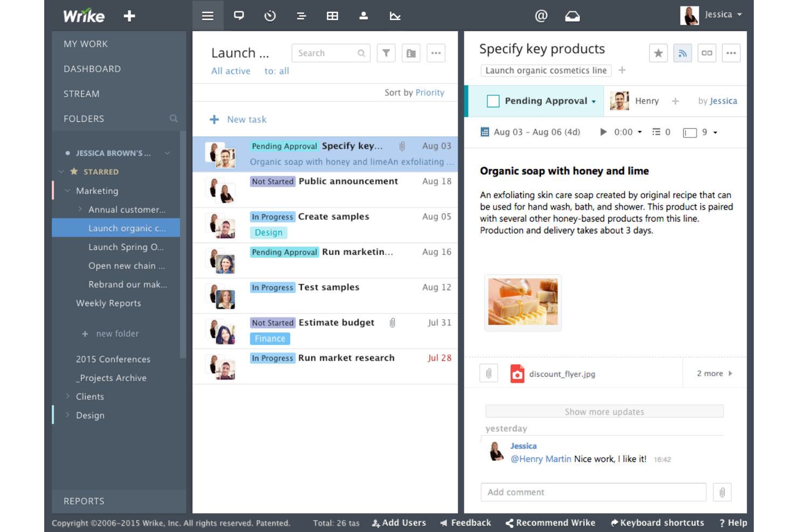Viewport: 798px width, 532px height.
Task: Click the @Henry Martin mention link
Action: coord(541,459)
